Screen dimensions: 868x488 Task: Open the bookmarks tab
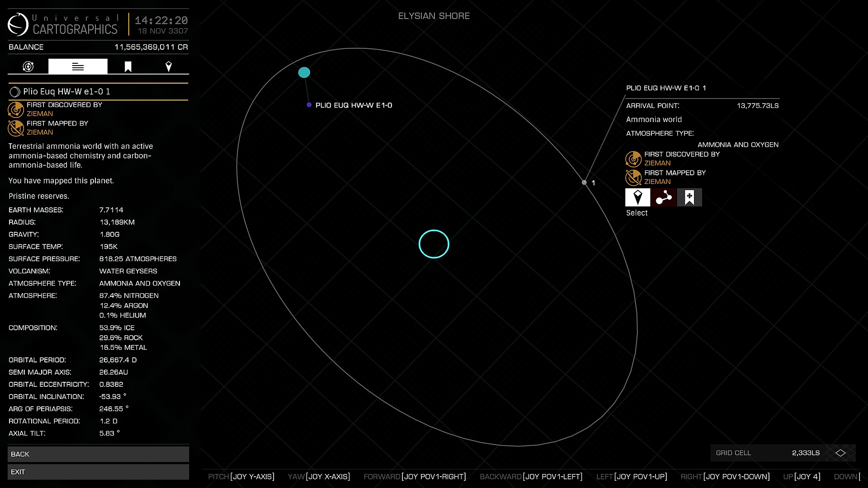coord(128,66)
